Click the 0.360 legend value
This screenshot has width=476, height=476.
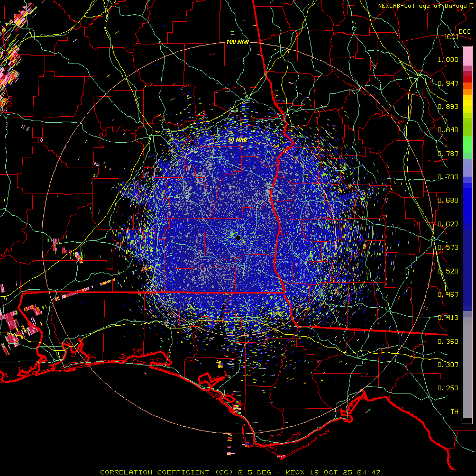(x=448, y=342)
